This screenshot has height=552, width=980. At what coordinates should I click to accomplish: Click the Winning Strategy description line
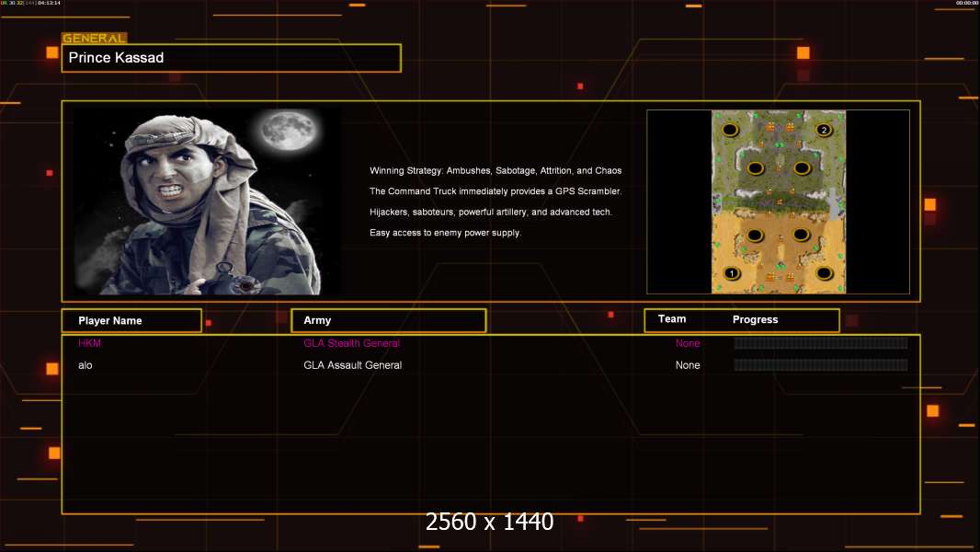(x=496, y=171)
